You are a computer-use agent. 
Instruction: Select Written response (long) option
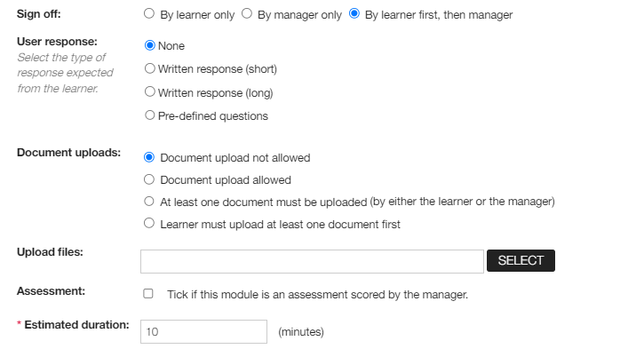point(150,91)
